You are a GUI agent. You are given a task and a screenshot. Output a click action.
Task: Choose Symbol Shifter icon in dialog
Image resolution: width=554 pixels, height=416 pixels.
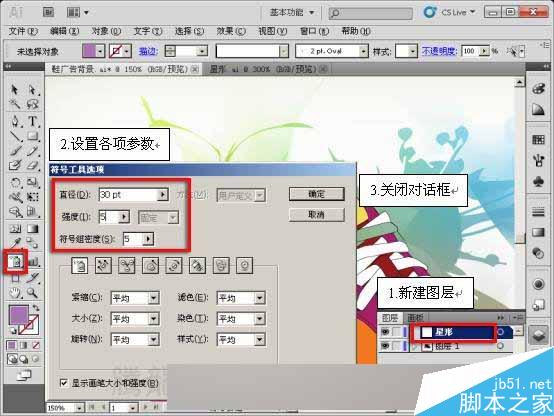(103, 265)
